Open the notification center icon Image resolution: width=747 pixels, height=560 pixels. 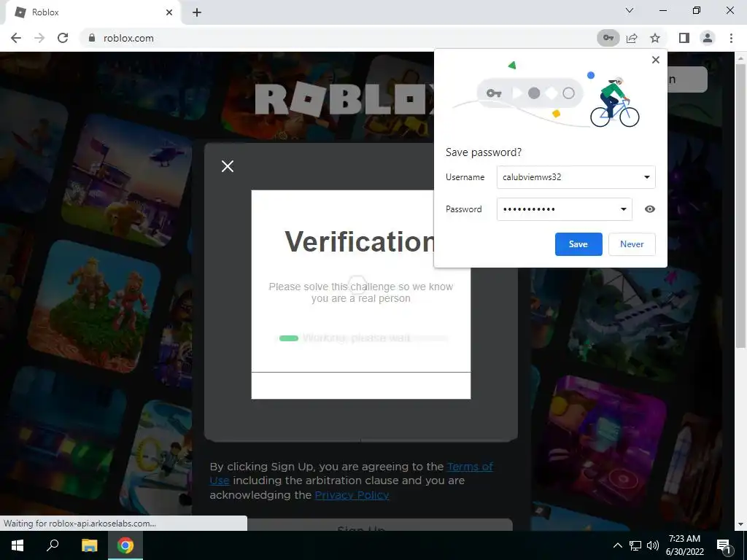(724, 546)
